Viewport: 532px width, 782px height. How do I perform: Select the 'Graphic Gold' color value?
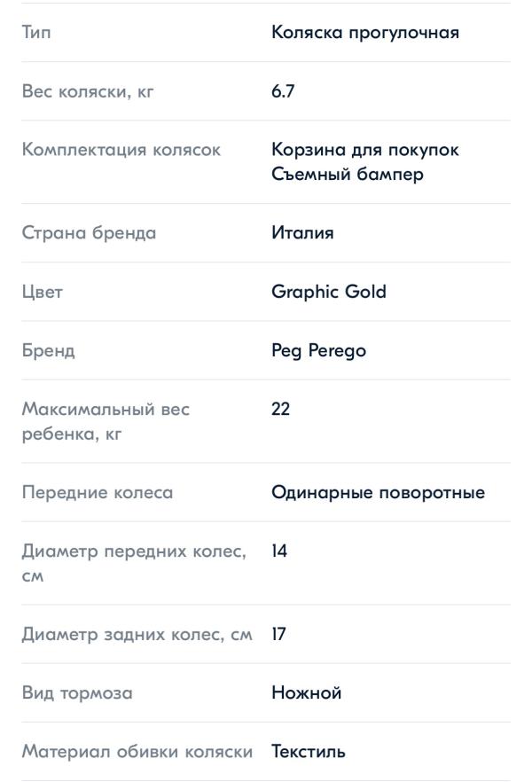point(329,292)
